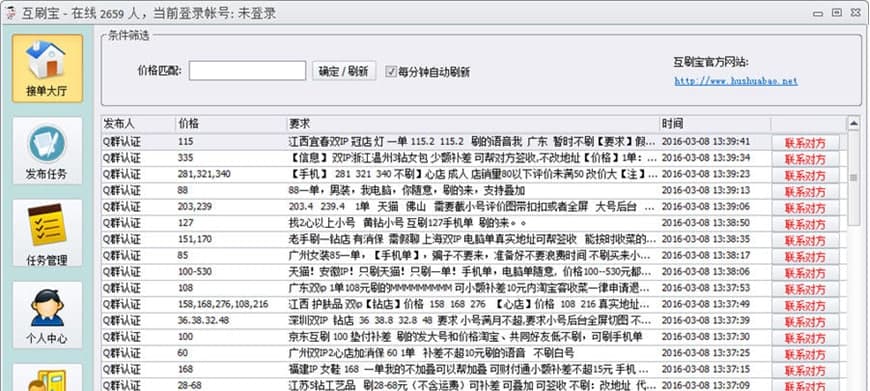Select price cell 151,170
The height and width of the screenshot is (391, 870).
click(x=194, y=239)
